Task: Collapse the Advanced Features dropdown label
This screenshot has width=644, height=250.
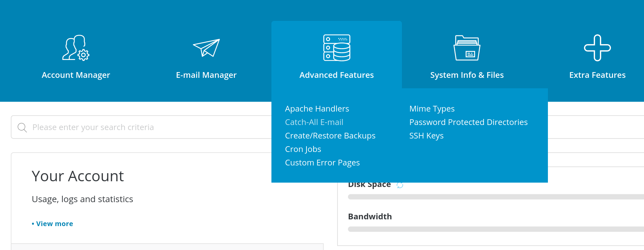Action: coord(336,75)
